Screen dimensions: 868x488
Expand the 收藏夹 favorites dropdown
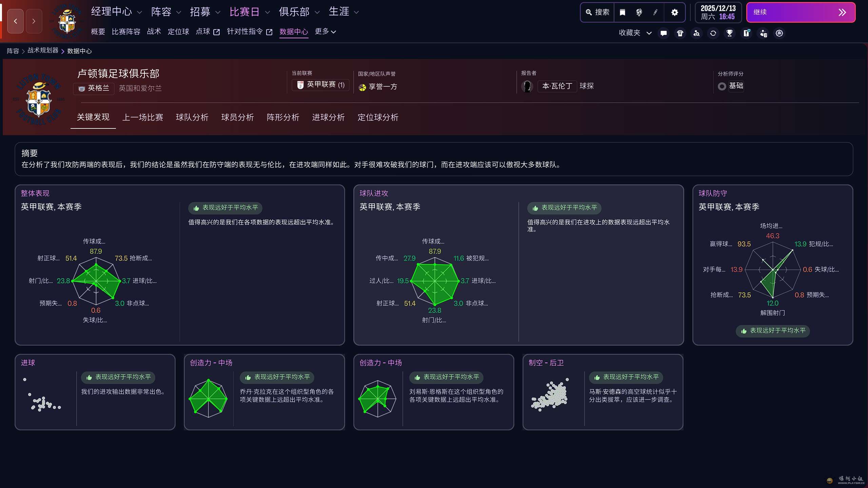point(635,33)
